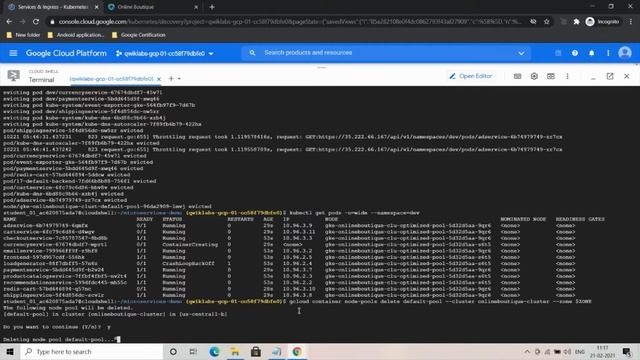Open the header three-dot settings menu

[608, 53]
